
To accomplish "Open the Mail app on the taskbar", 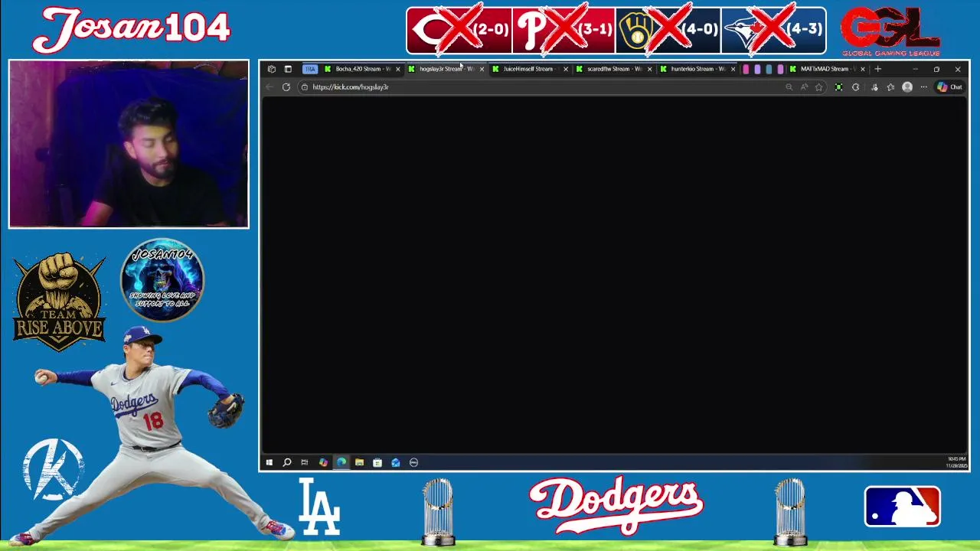I will (396, 462).
